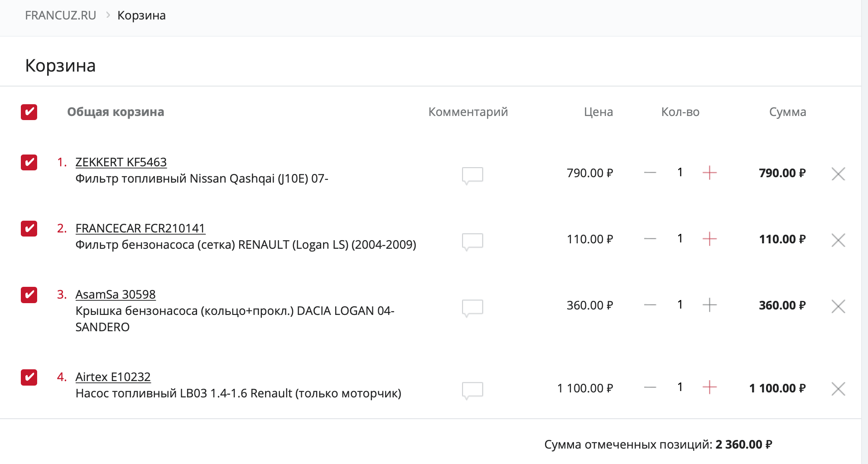Decrease quantity of AsamSa 30598

point(650,305)
